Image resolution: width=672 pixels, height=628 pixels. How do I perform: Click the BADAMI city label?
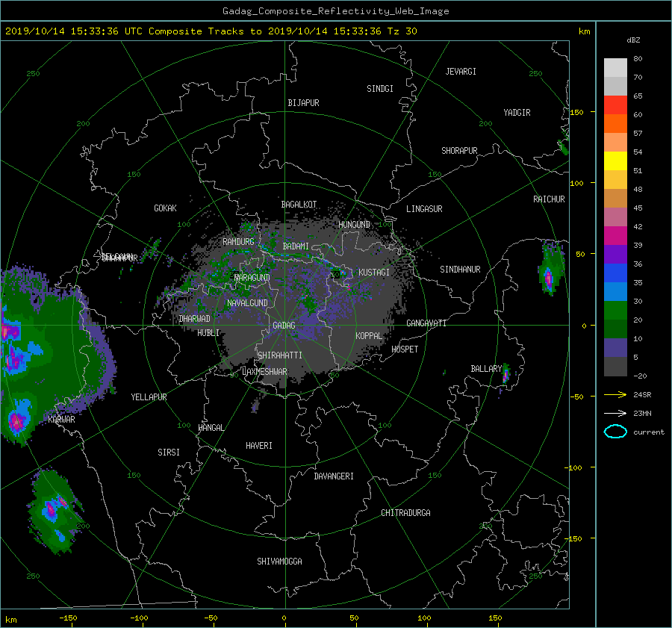pyautogui.click(x=296, y=246)
